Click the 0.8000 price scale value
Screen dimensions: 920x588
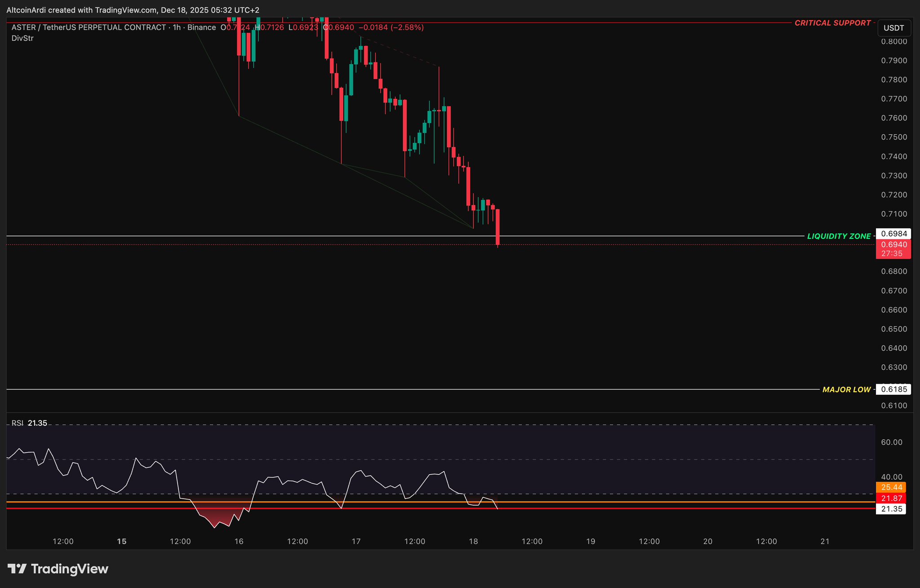point(893,41)
